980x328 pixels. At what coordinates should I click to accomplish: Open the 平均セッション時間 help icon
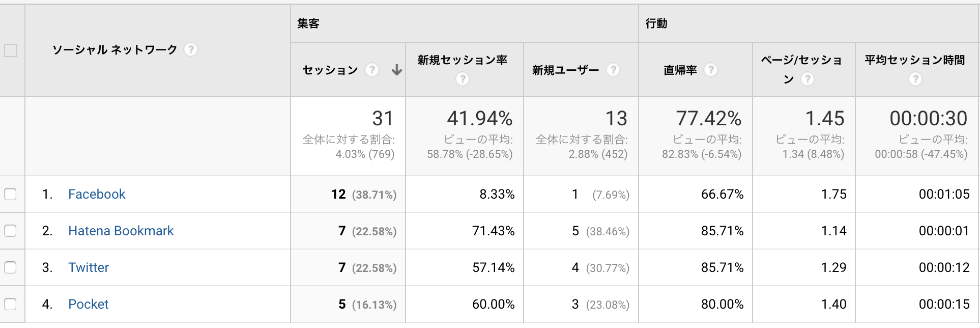click(916, 79)
